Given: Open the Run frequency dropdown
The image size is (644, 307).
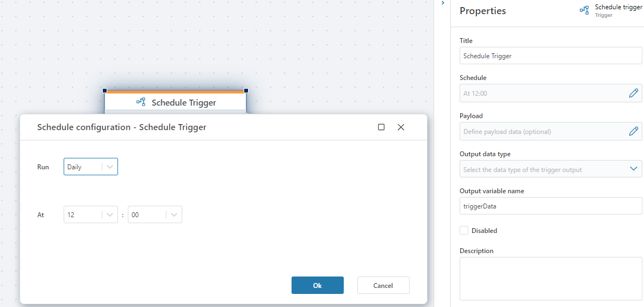Looking at the screenshot, I should [90, 167].
